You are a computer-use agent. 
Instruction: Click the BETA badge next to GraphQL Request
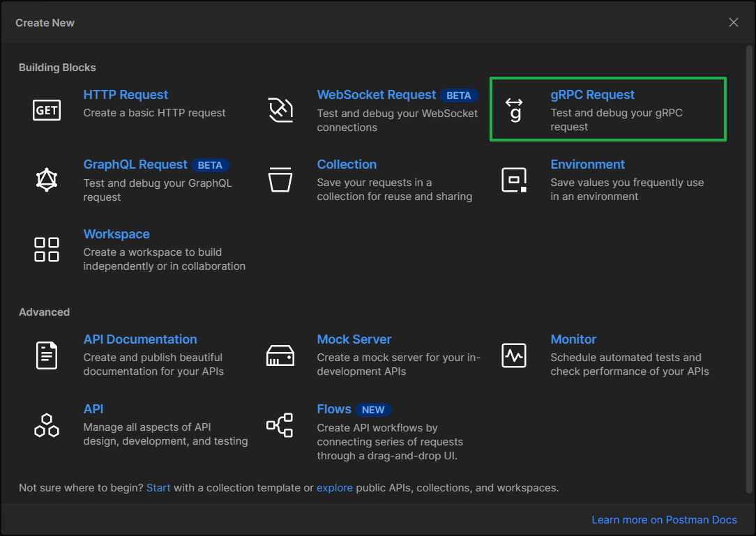click(210, 165)
